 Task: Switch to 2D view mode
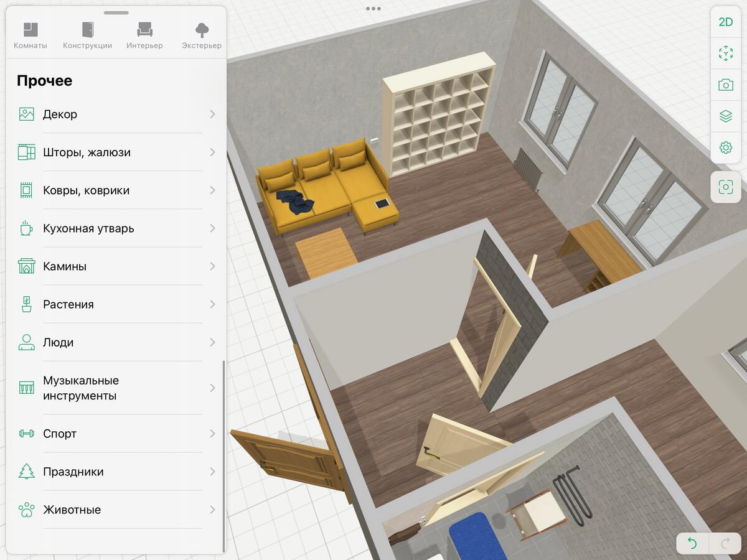725,22
